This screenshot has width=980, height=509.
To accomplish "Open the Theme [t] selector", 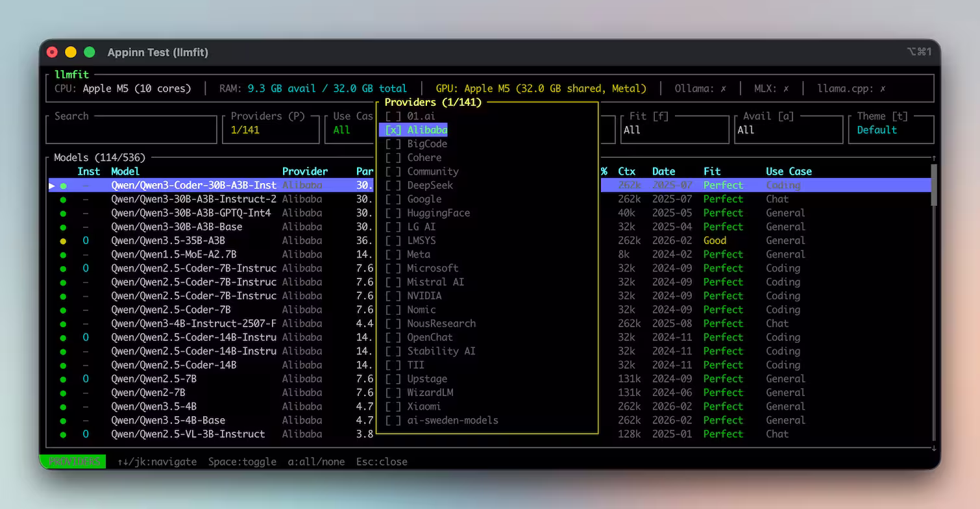I will click(x=890, y=129).
